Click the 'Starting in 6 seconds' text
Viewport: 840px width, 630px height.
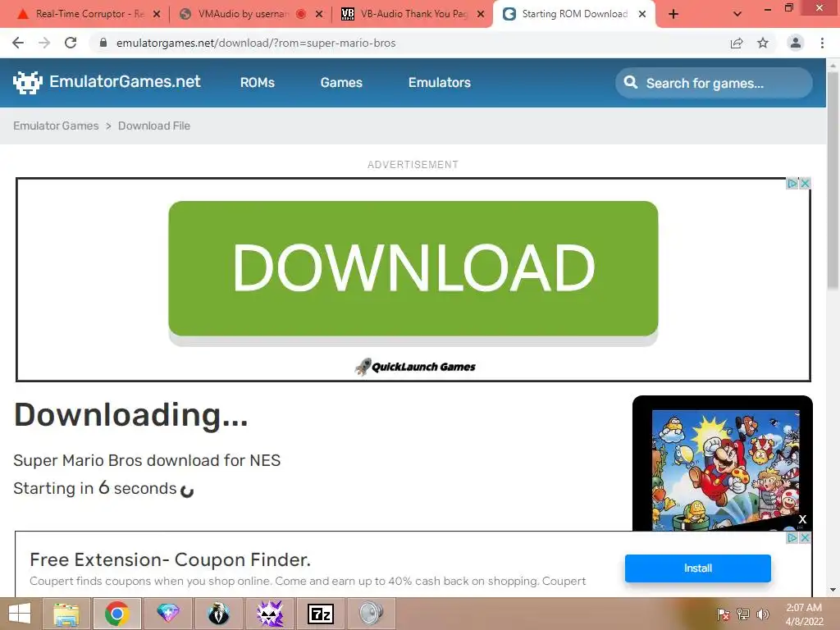(95, 488)
